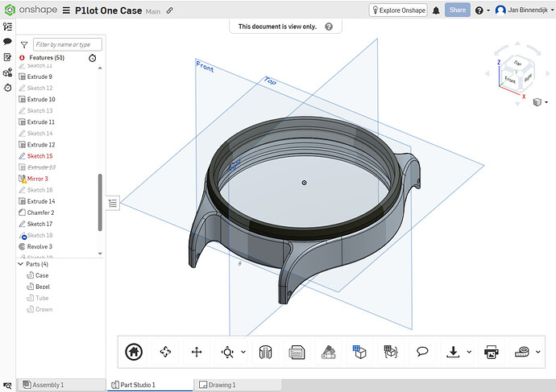The height and width of the screenshot is (392, 556).
Task: Expand the download/export dropdown arrow
Action: [468, 352]
